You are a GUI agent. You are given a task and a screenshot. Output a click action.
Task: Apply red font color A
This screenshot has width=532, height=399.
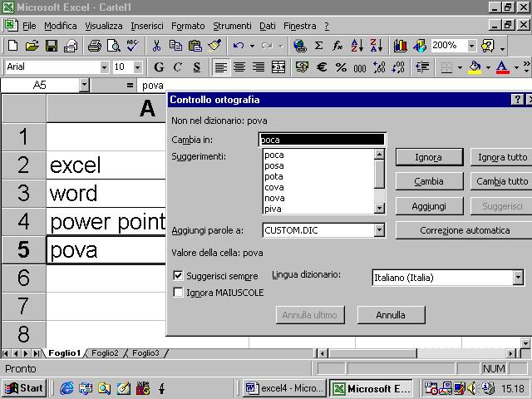[503, 67]
